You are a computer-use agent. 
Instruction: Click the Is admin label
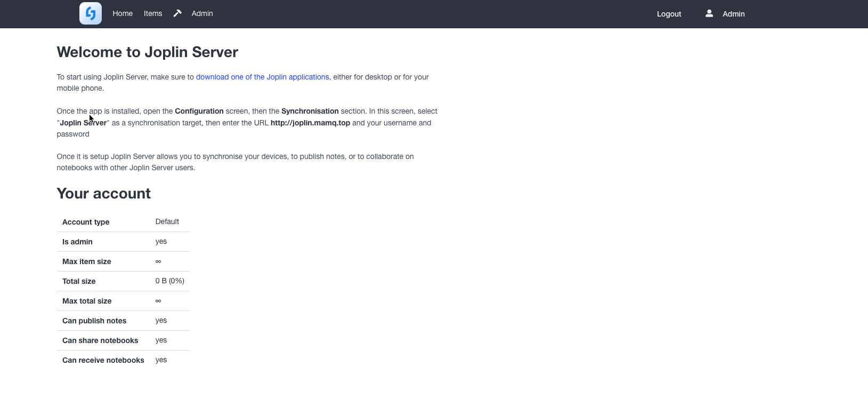coord(77,242)
